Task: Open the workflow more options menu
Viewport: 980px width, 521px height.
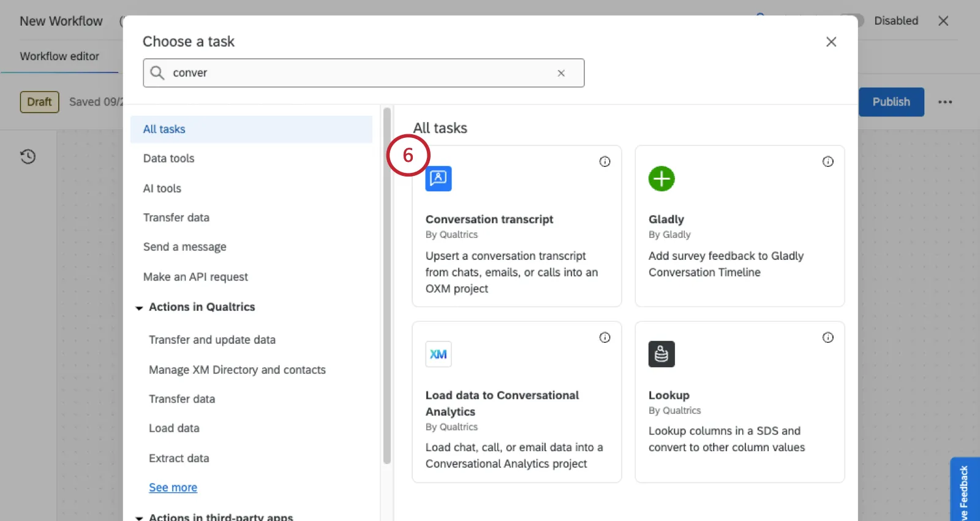Action: pos(945,102)
